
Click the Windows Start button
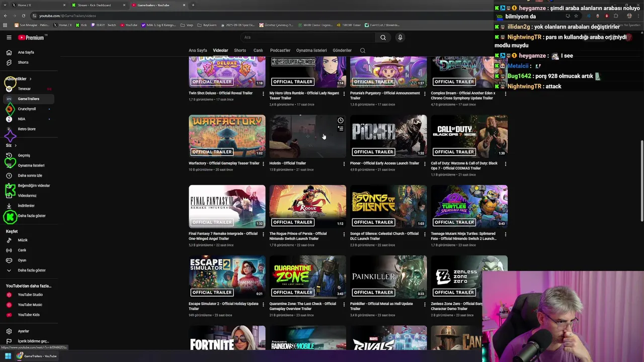tap(8, 356)
